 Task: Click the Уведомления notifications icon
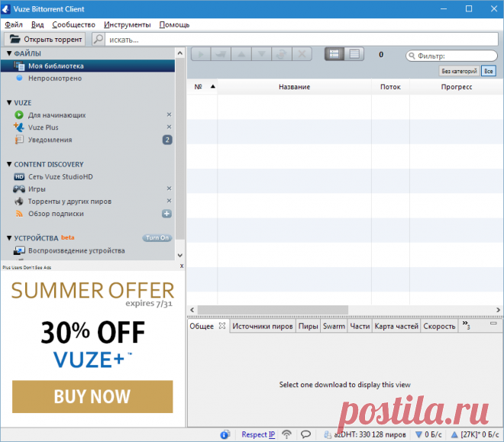pos(19,140)
